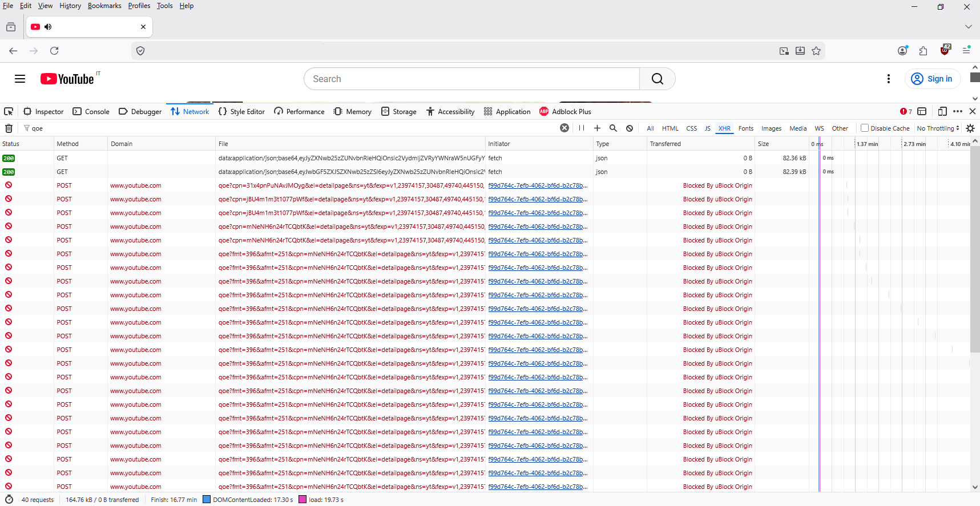Viewport: 980px width, 506px height.
Task: Filter requests by Fonts
Action: (x=745, y=128)
